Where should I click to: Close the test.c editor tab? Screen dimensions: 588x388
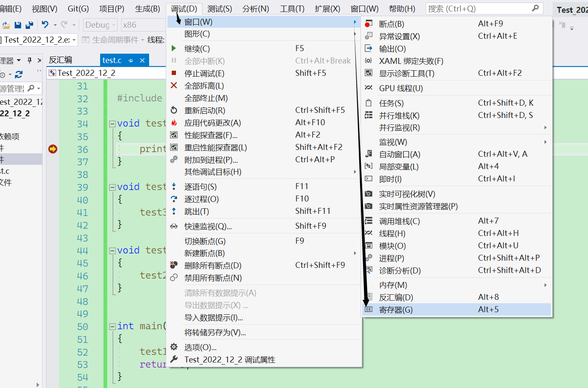tap(142, 60)
